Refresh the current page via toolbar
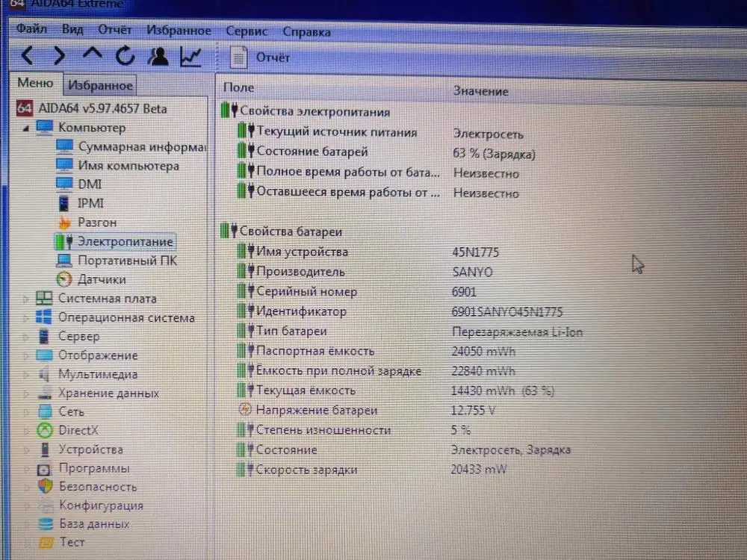The height and width of the screenshot is (560, 747). coord(125,56)
